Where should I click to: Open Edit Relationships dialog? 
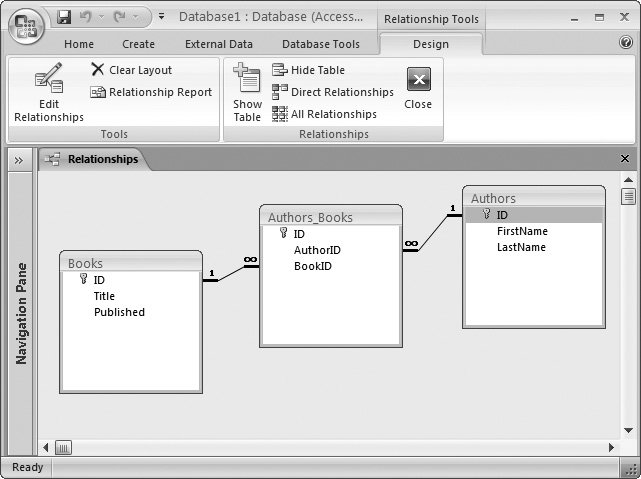pos(48,95)
